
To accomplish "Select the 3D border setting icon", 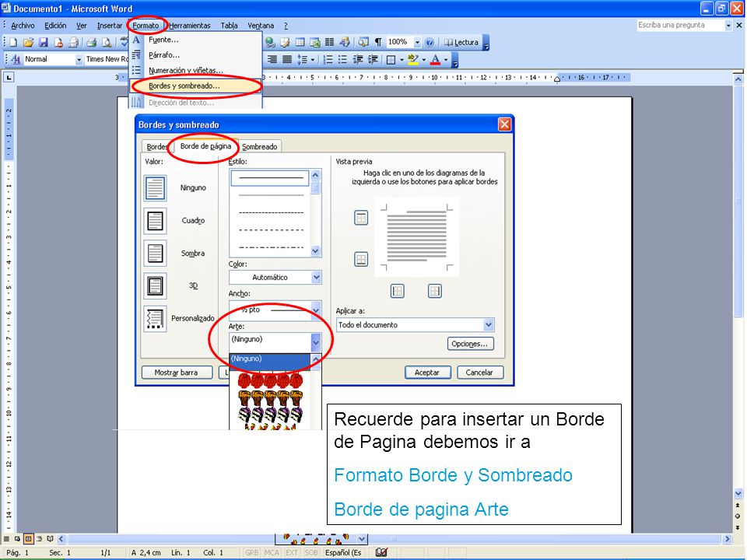I will pyautogui.click(x=156, y=286).
